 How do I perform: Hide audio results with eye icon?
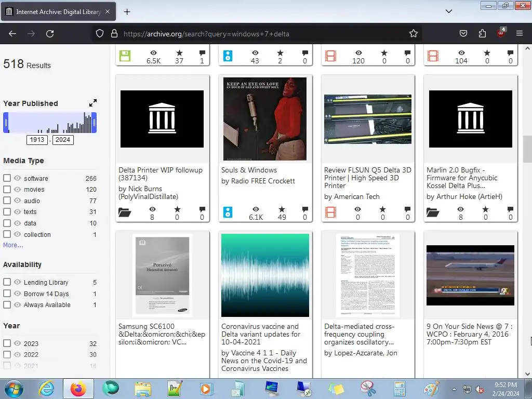point(17,201)
